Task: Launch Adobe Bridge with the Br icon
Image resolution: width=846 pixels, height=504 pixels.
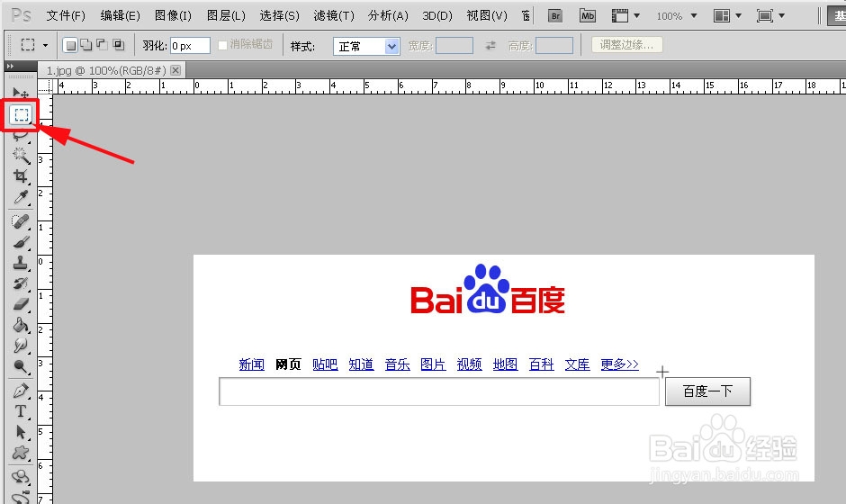Action: coord(555,15)
